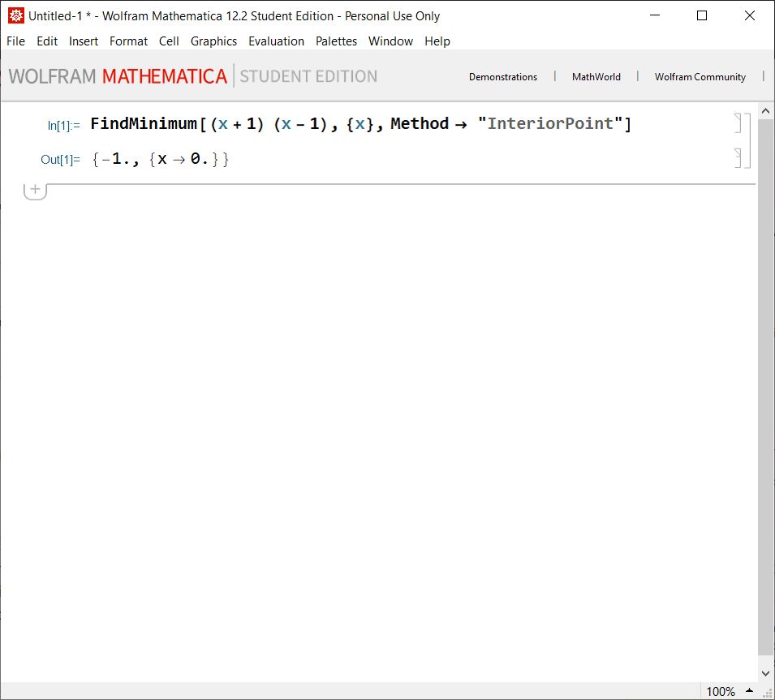Minimize the Mathematica window

coord(655,15)
